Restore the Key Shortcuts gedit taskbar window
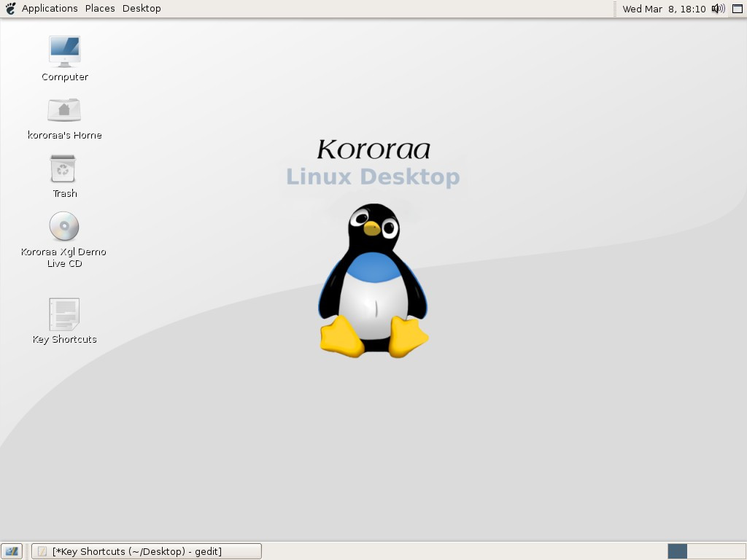 pyautogui.click(x=147, y=551)
